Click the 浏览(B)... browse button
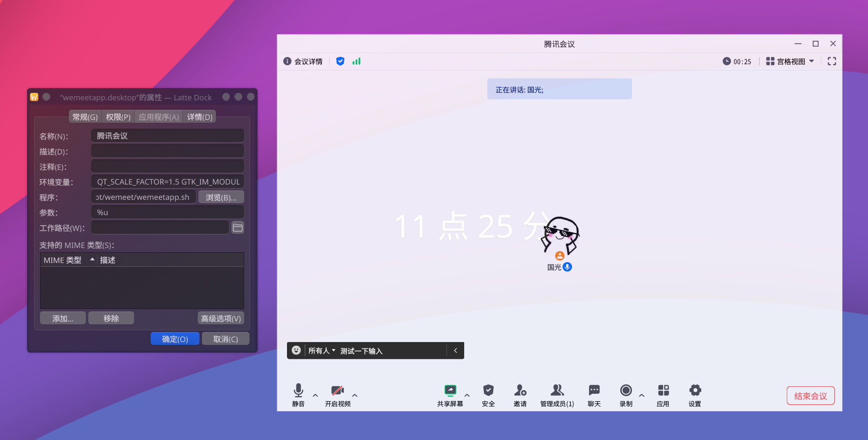This screenshot has width=868, height=440. pyautogui.click(x=221, y=197)
